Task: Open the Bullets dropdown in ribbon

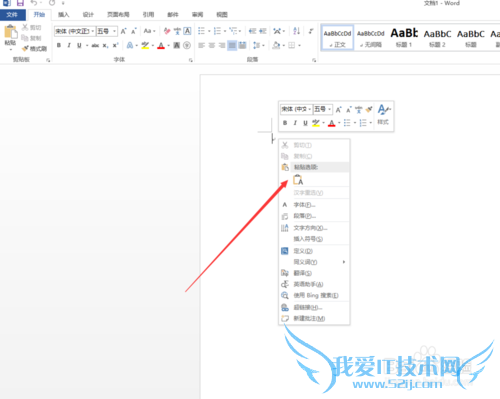Action: pyautogui.click(x=209, y=31)
